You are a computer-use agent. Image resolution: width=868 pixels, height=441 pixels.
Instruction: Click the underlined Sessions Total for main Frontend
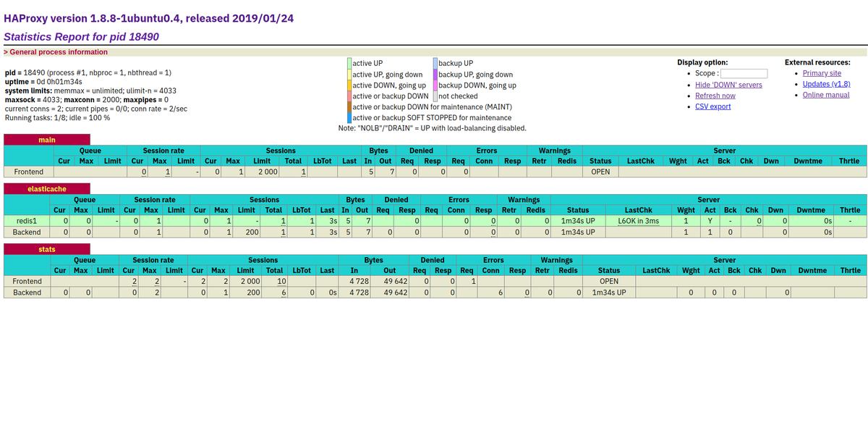pyautogui.click(x=305, y=172)
